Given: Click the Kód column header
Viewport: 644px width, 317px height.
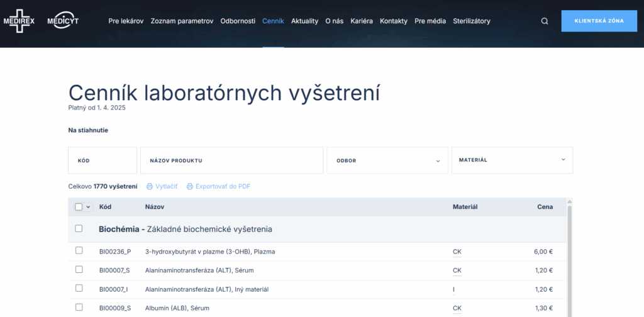Looking at the screenshot, I should pyautogui.click(x=105, y=207).
